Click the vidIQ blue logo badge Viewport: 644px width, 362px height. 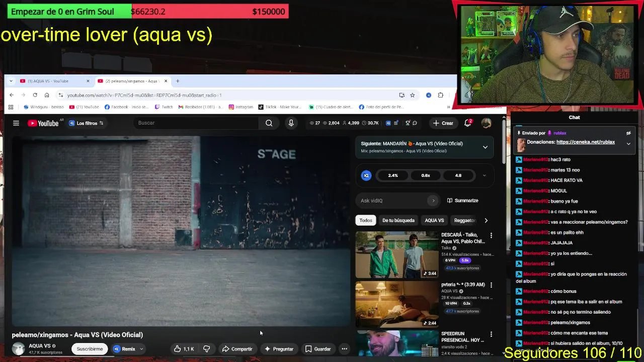point(366,175)
